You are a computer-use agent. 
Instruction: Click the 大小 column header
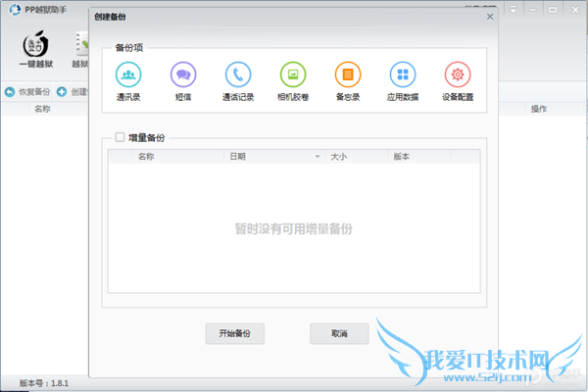[356, 157]
